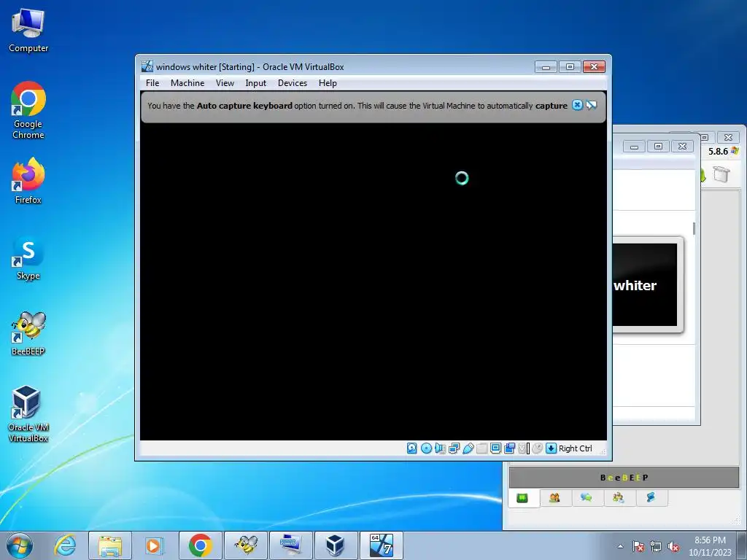This screenshot has height=560, width=747.
Task: Click the USB devices status icon
Action: coord(468,448)
